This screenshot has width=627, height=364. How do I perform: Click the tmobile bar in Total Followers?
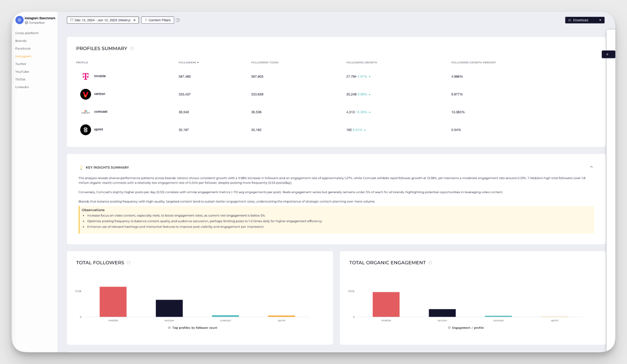click(x=113, y=302)
